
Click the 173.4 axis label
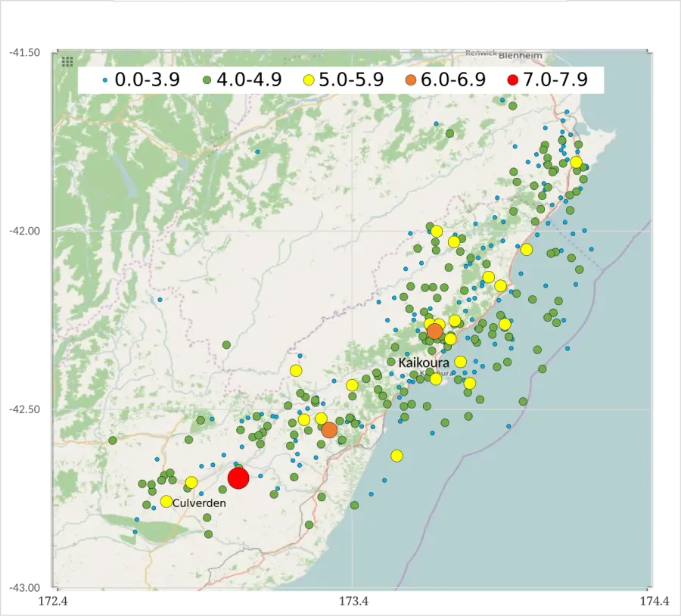coord(353,601)
